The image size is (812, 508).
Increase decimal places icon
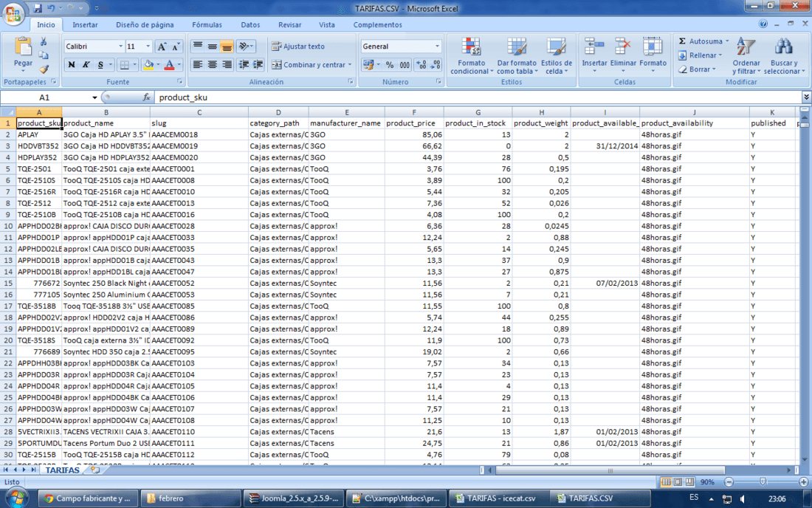[x=422, y=65]
